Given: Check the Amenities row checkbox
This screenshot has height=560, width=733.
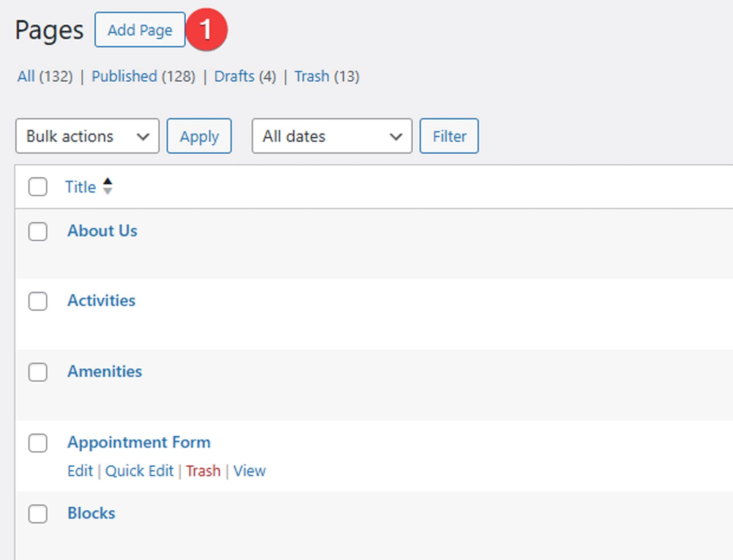Looking at the screenshot, I should (38, 372).
